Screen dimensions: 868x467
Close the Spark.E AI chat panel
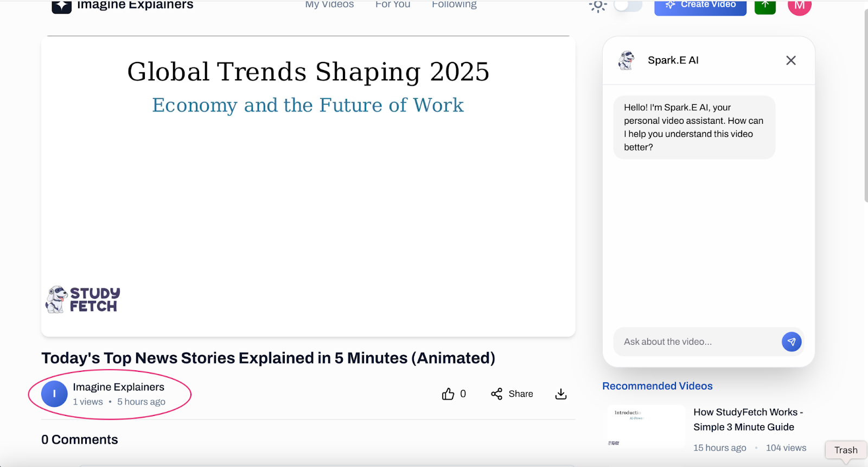click(791, 60)
